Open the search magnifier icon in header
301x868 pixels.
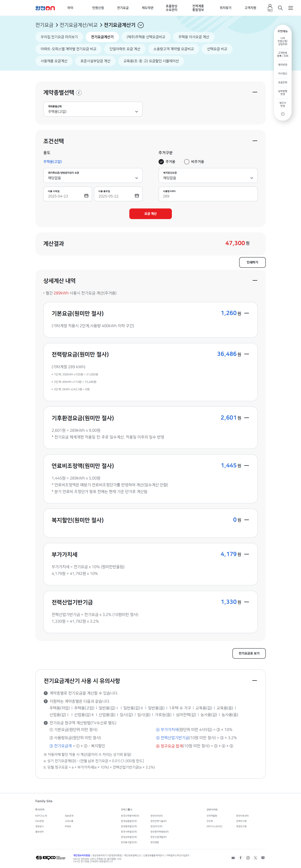tap(280, 8)
